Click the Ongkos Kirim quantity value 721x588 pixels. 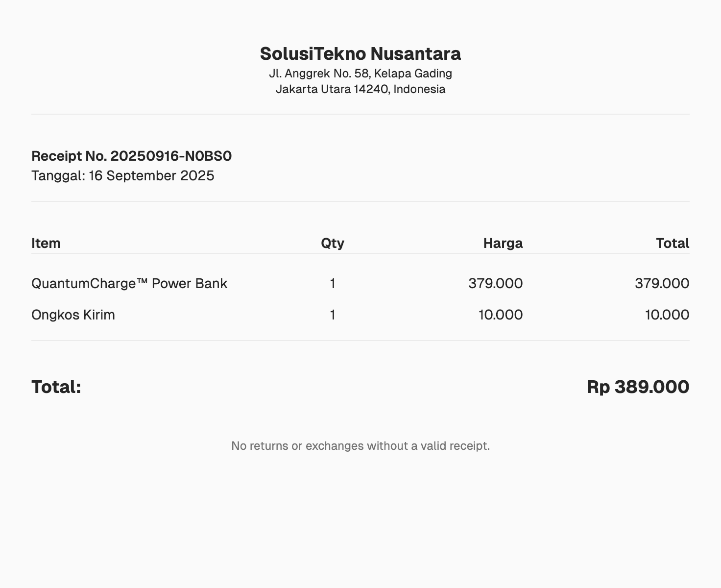click(x=333, y=315)
